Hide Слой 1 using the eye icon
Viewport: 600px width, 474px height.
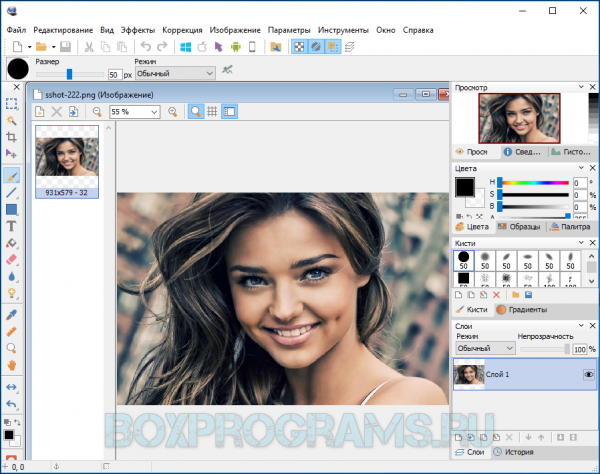(x=589, y=375)
